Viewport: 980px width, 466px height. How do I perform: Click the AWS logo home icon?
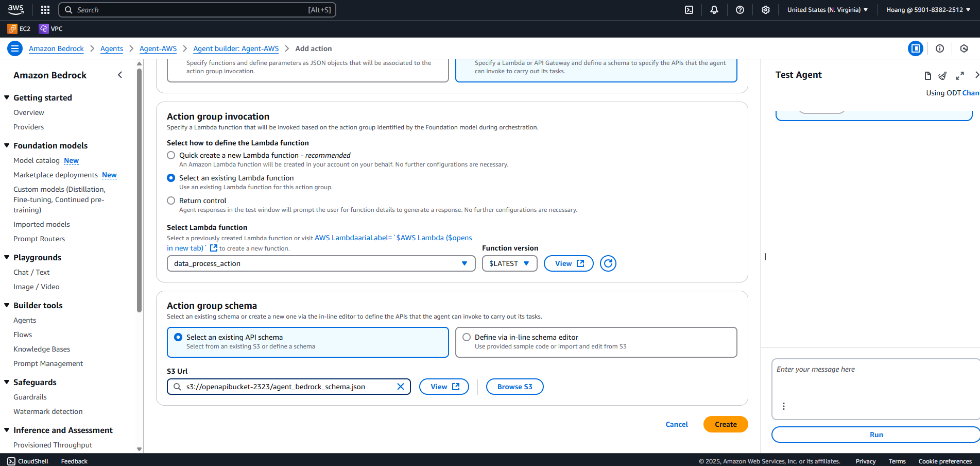15,9
